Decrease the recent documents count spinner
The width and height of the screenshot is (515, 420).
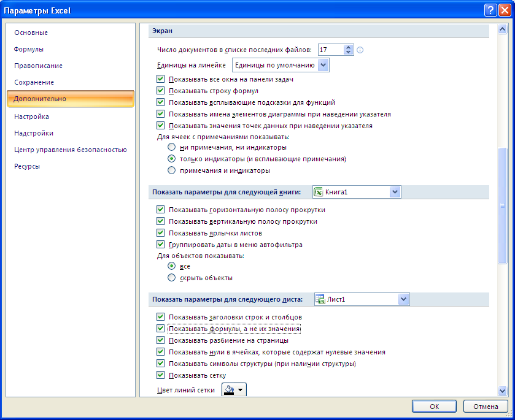tap(349, 53)
